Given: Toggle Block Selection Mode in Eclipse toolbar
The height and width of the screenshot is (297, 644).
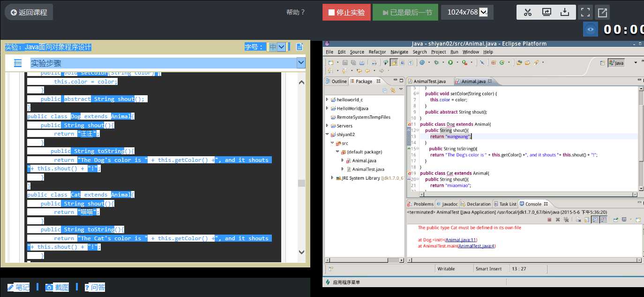Looking at the screenshot, I should click(402, 62).
